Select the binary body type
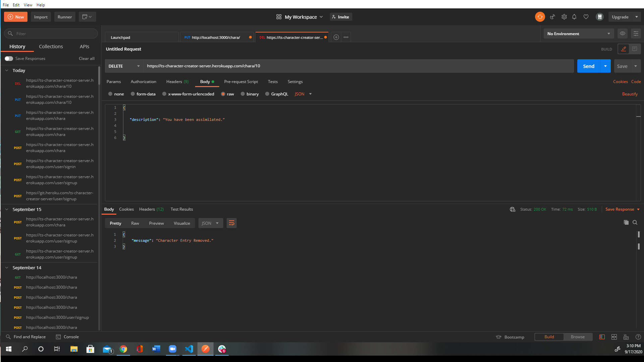 243,94
